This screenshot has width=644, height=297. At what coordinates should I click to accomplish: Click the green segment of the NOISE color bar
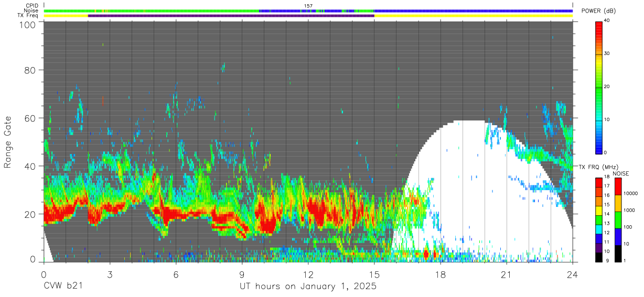618,220
